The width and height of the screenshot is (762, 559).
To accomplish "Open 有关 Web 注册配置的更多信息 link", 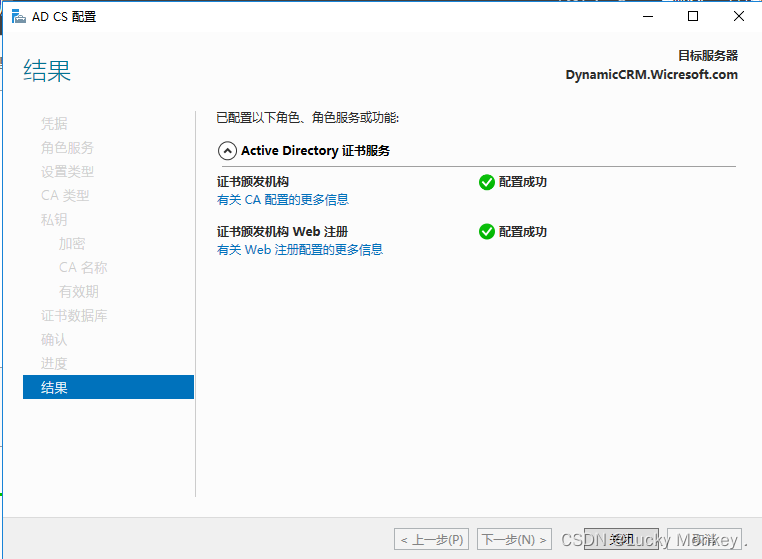I will [300, 250].
